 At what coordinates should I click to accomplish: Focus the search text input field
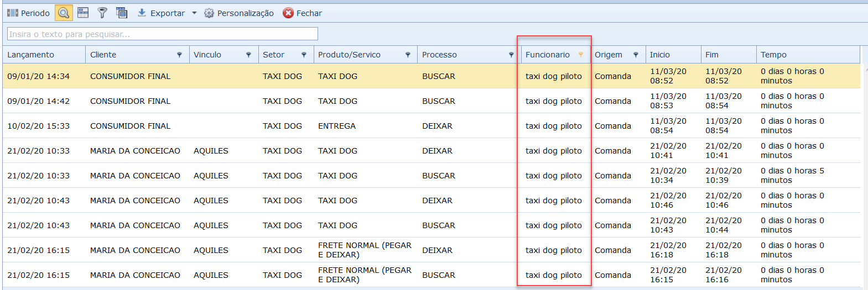point(163,34)
